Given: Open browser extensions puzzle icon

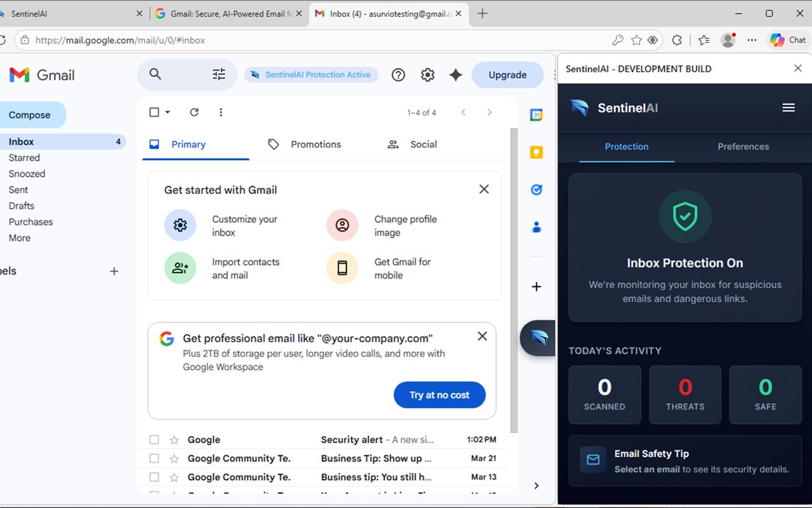Looking at the screenshot, I should (x=677, y=40).
